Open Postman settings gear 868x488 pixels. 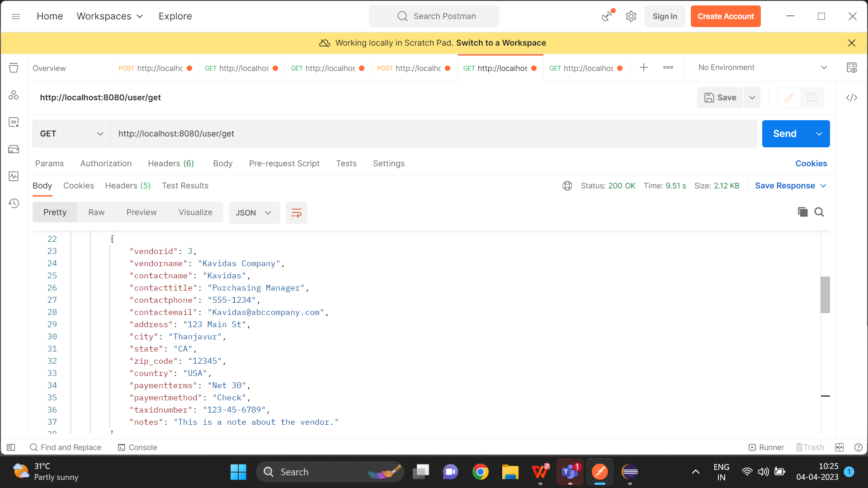631,16
